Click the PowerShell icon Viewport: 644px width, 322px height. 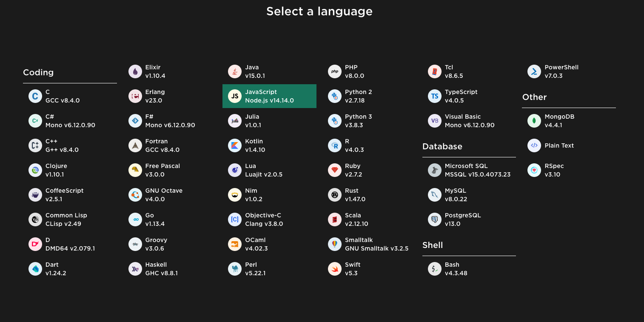pos(534,71)
